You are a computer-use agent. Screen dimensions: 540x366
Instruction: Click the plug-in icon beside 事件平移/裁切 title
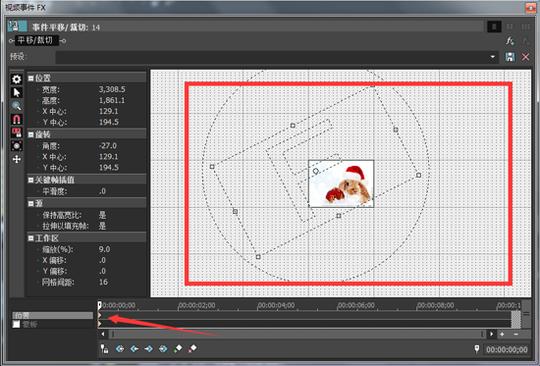point(18,27)
